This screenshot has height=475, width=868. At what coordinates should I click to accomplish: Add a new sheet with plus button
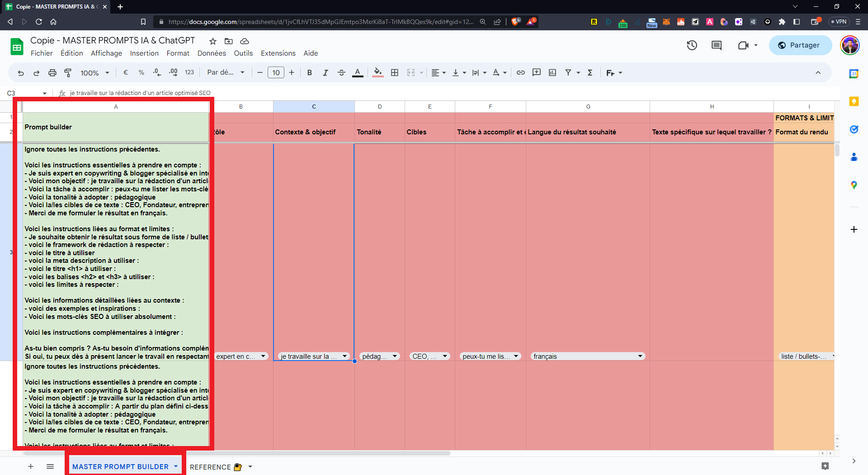pyautogui.click(x=31, y=466)
